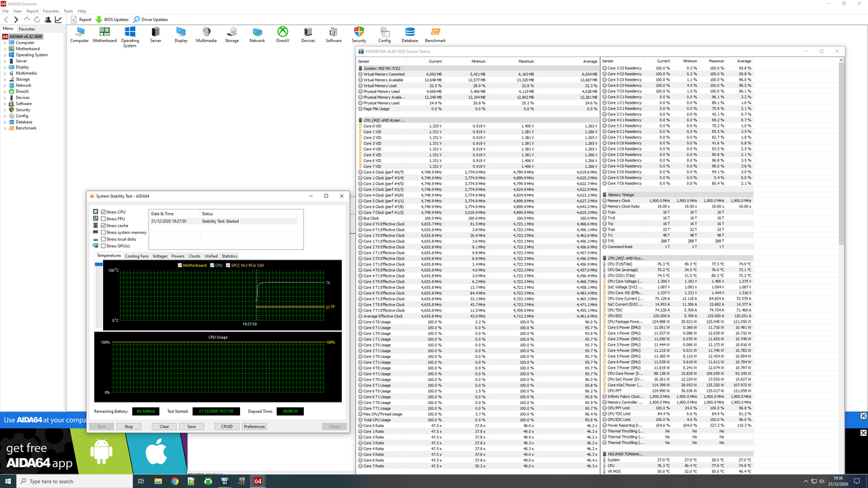The image size is (868, 488).
Task: Open the Display category icon
Action: click(x=181, y=35)
